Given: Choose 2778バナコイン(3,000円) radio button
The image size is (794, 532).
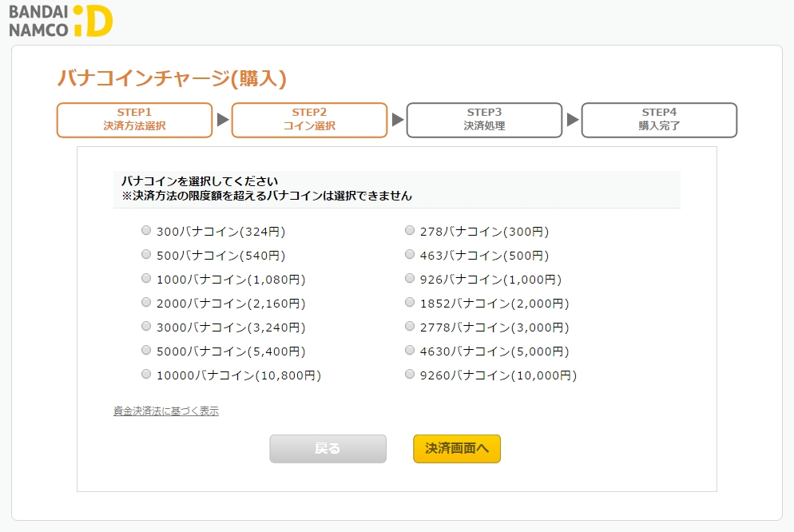Looking at the screenshot, I should pos(410,327).
